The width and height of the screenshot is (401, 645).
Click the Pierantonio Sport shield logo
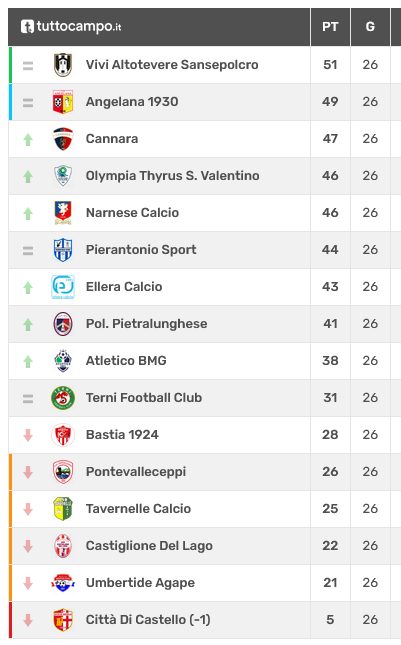(x=63, y=250)
